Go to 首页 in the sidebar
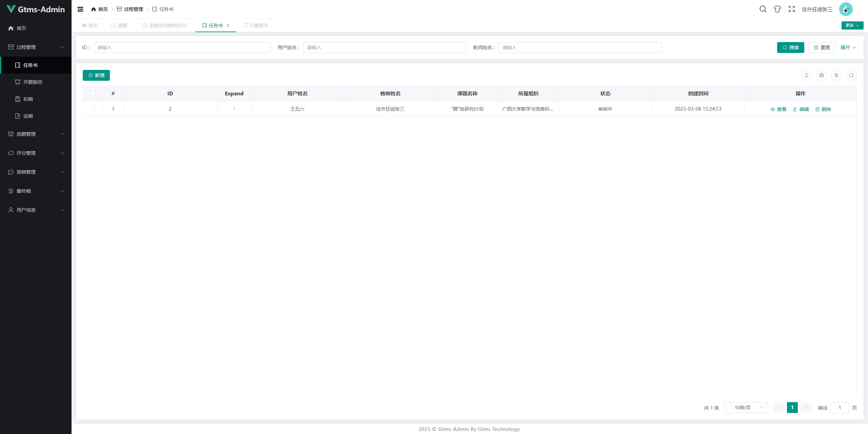 point(36,28)
